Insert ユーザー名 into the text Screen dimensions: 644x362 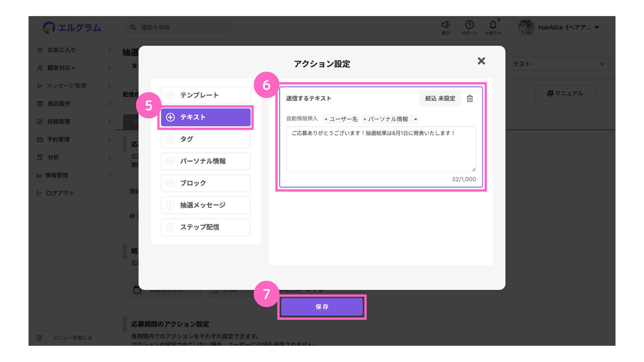pyautogui.click(x=341, y=119)
